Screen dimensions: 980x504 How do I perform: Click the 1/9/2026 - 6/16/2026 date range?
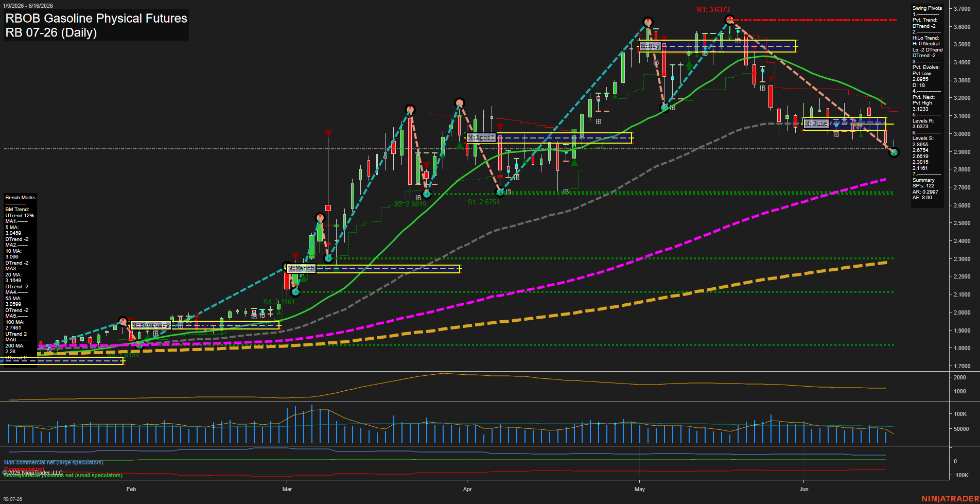27,6
